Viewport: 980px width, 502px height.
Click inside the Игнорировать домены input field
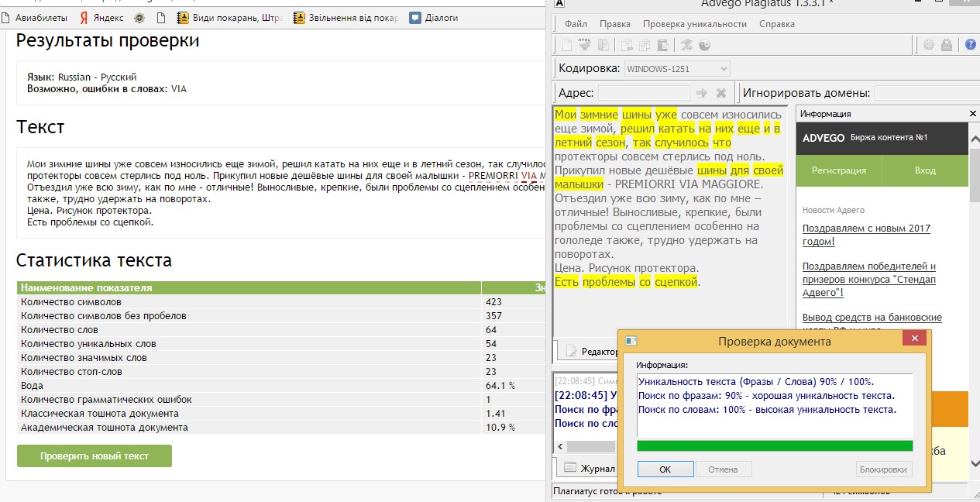(927, 93)
